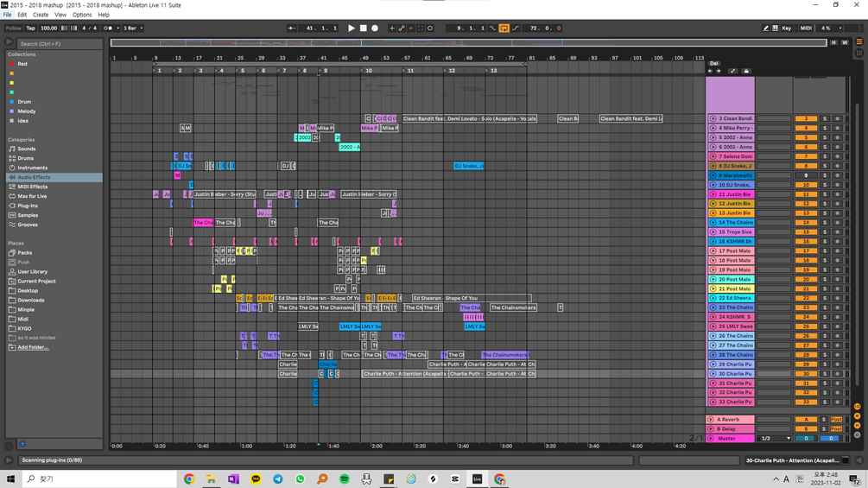Enable Key map mode
Screen dimensions: 868x488
(787, 28)
